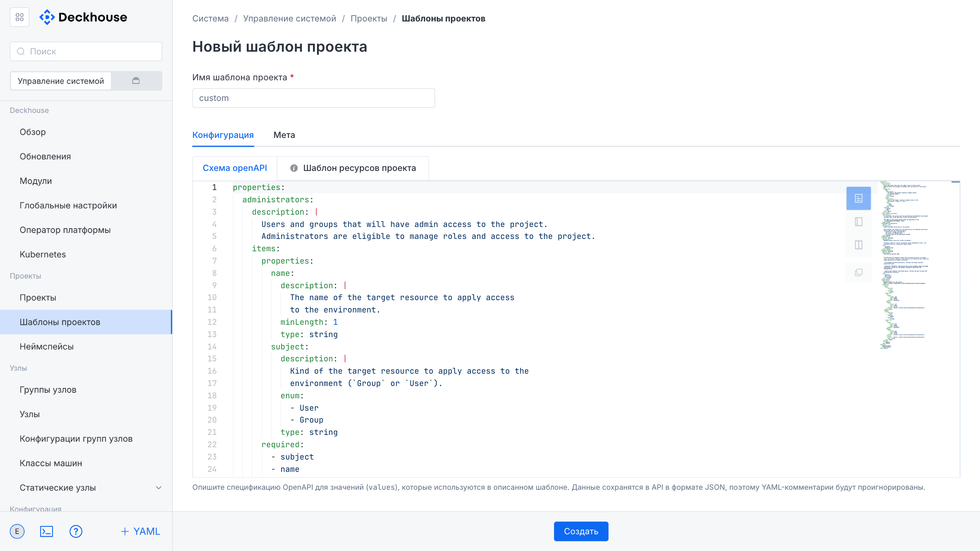Select Шаблон ресурсов проекта tab
Screen dimensions: 980x551
tap(353, 168)
